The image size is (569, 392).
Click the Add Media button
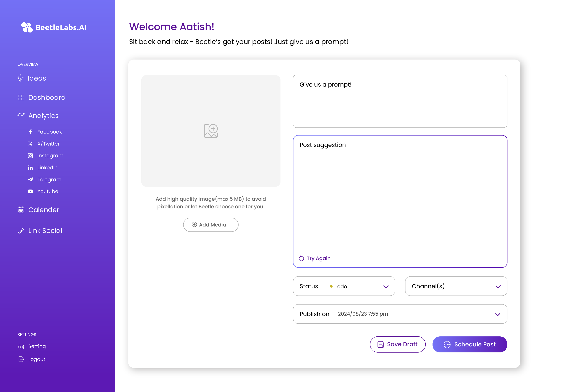211,225
